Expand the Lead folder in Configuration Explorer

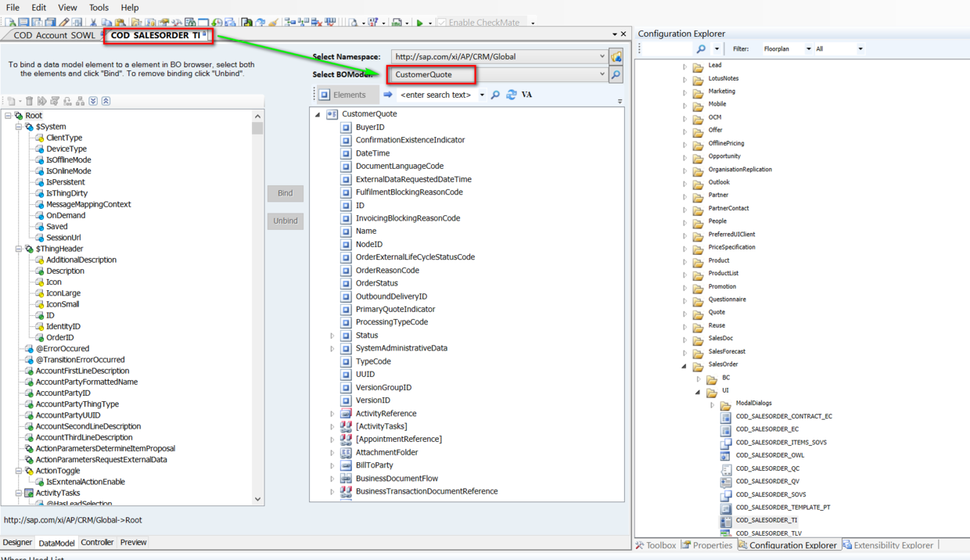click(684, 66)
